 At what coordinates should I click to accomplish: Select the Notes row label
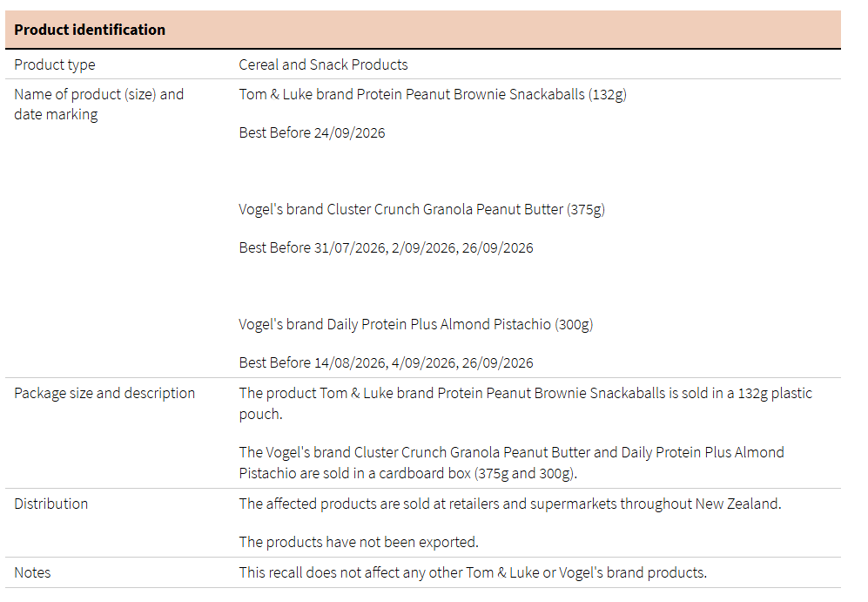[32, 572]
